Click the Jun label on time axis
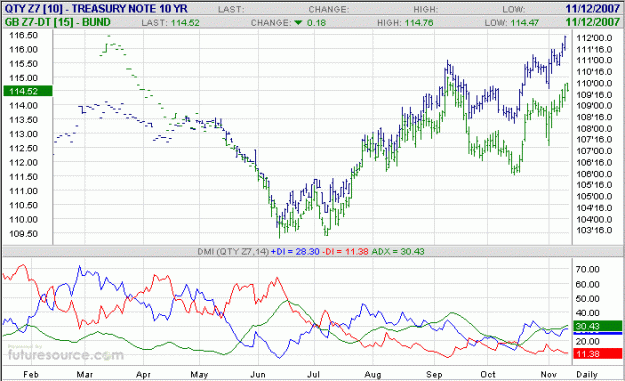Screen dimensions: 625x381 258,374
